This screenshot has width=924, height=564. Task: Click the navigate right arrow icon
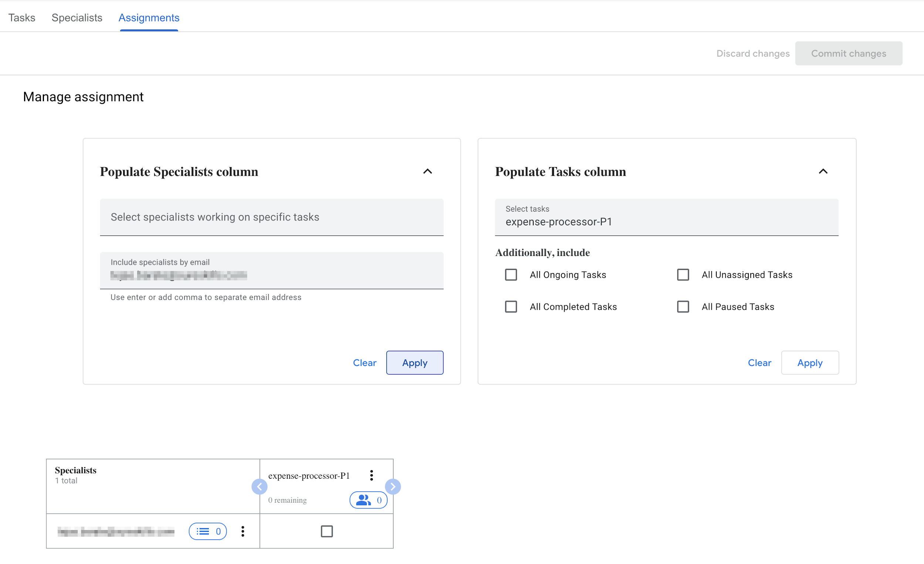click(x=393, y=487)
